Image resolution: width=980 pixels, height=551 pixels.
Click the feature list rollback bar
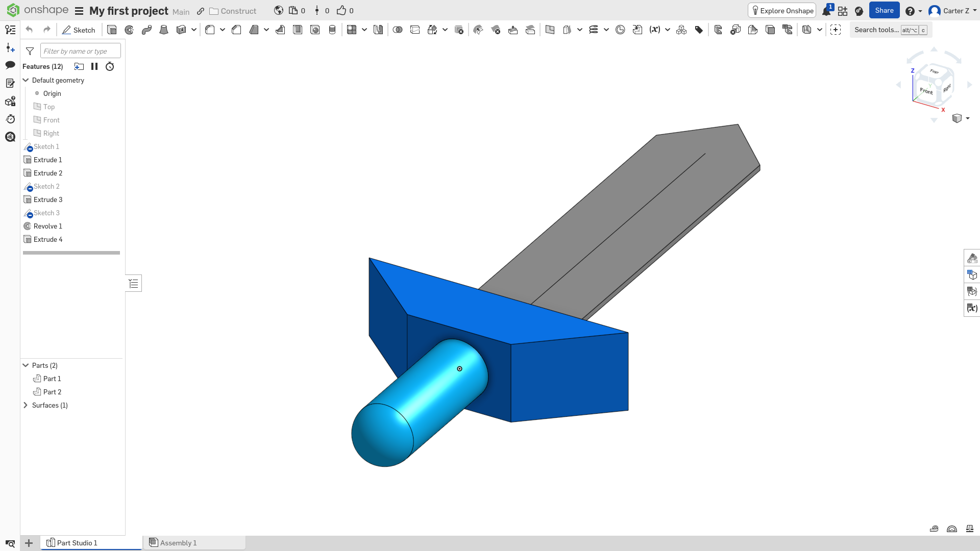[71, 253]
